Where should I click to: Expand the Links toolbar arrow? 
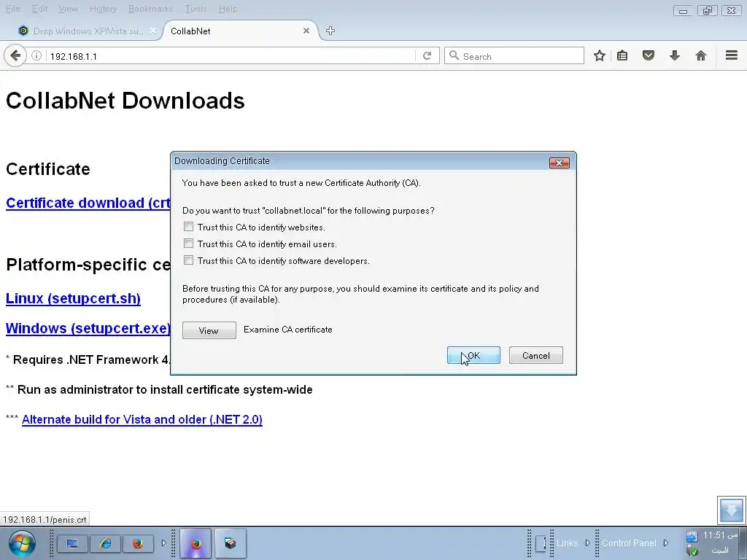pyautogui.click(x=587, y=542)
